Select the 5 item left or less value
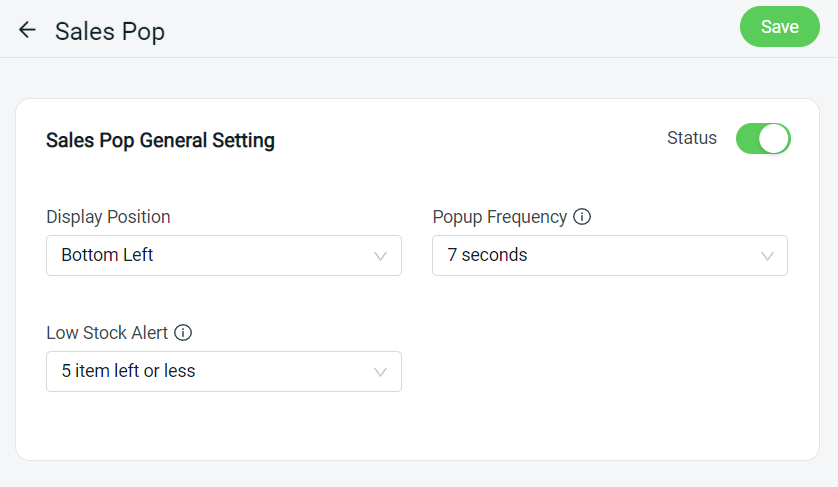Screen dimensions: 838x487 (128, 371)
